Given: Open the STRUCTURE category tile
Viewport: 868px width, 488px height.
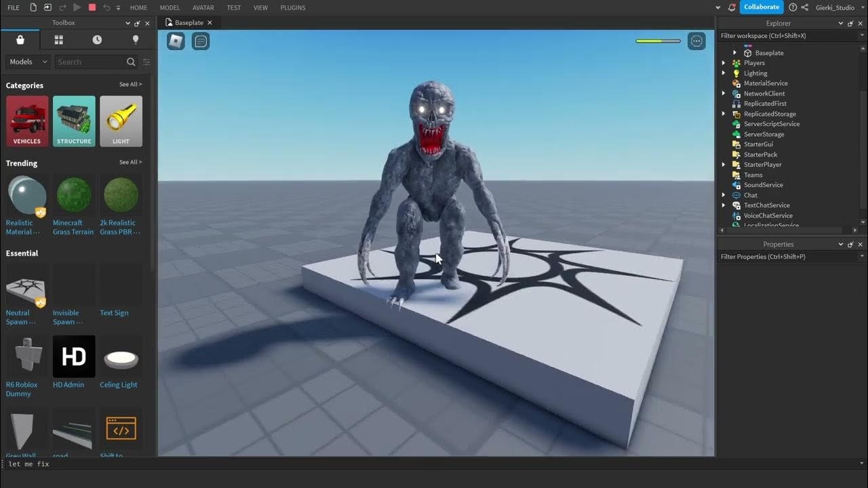Looking at the screenshot, I should tap(74, 121).
